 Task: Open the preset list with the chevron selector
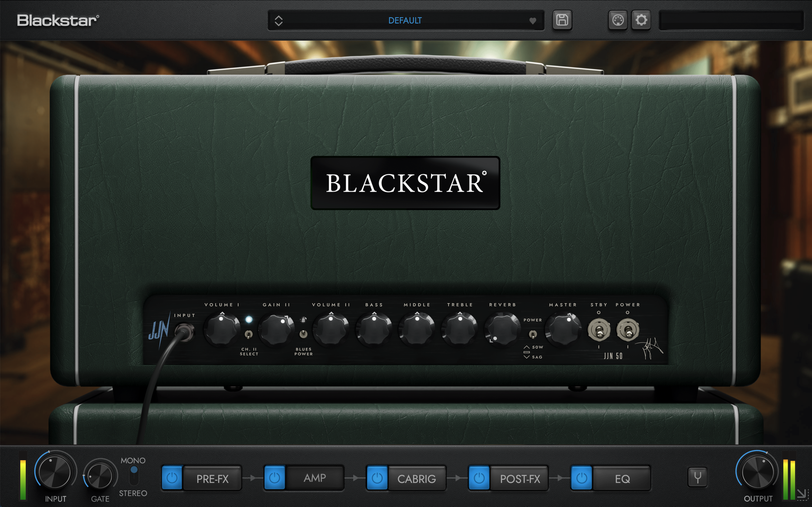tap(278, 21)
